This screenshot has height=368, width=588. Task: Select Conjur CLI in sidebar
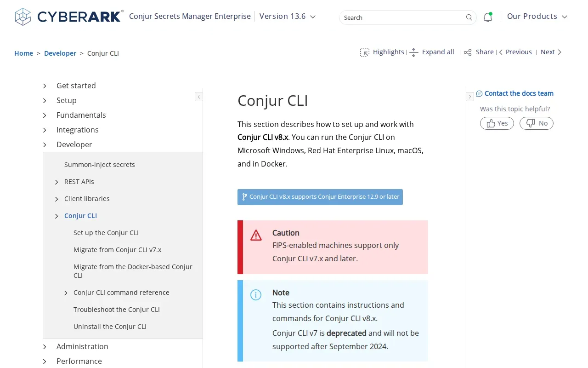point(80,216)
